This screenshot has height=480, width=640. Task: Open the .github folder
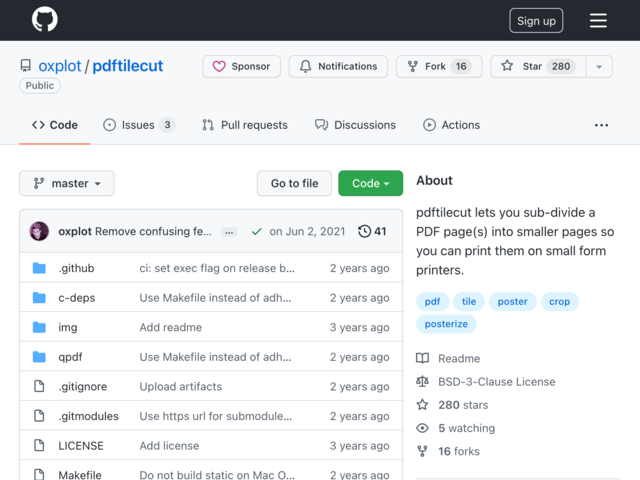tap(76, 268)
